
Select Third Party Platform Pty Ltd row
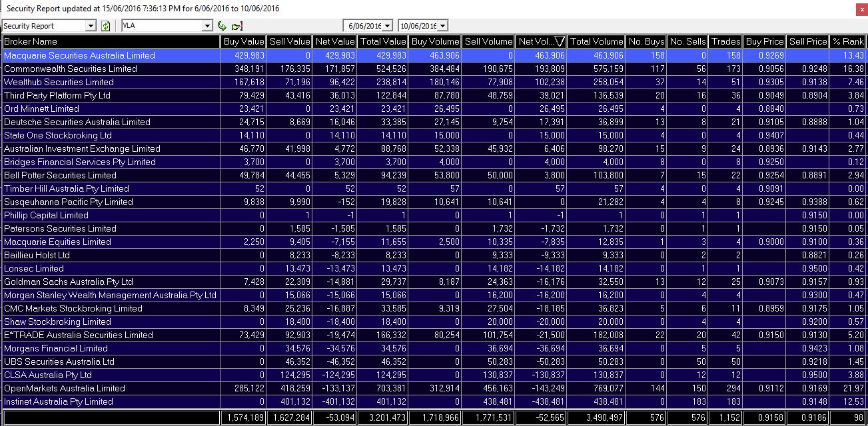(x=434, y=95)
